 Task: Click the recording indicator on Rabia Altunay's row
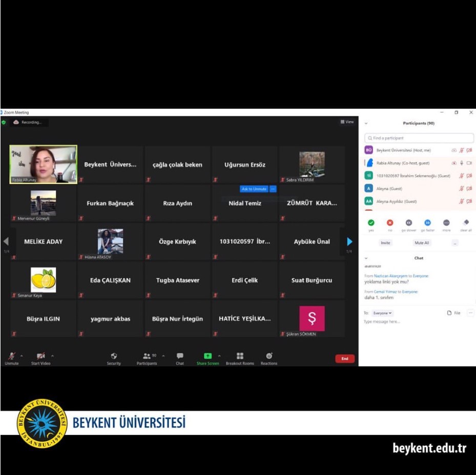pyautogui.click(x=454, y=163)
